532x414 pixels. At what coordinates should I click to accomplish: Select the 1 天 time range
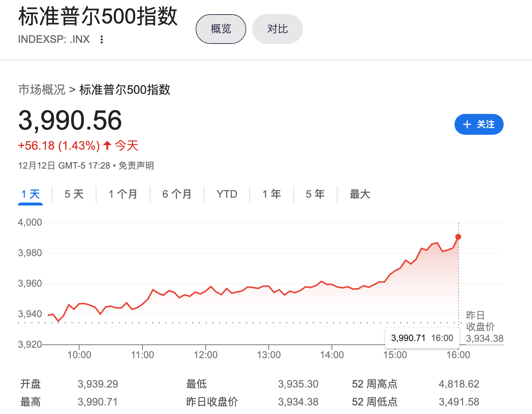31,194
